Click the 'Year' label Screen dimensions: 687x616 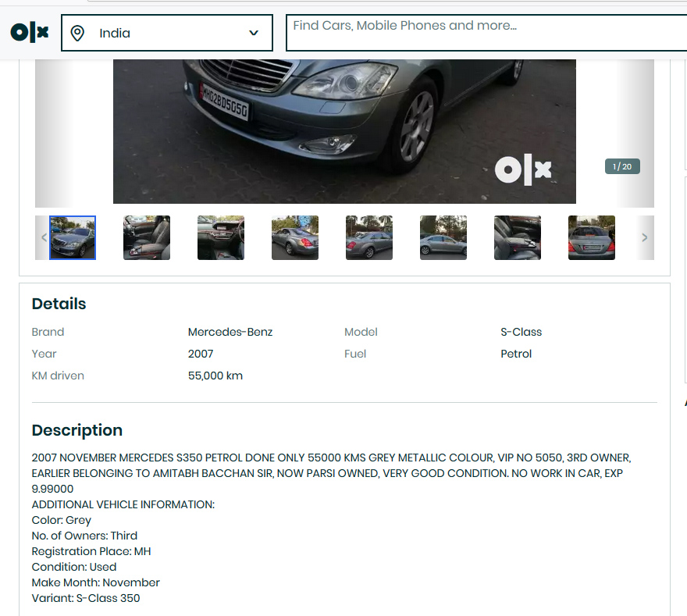point(44,354)
